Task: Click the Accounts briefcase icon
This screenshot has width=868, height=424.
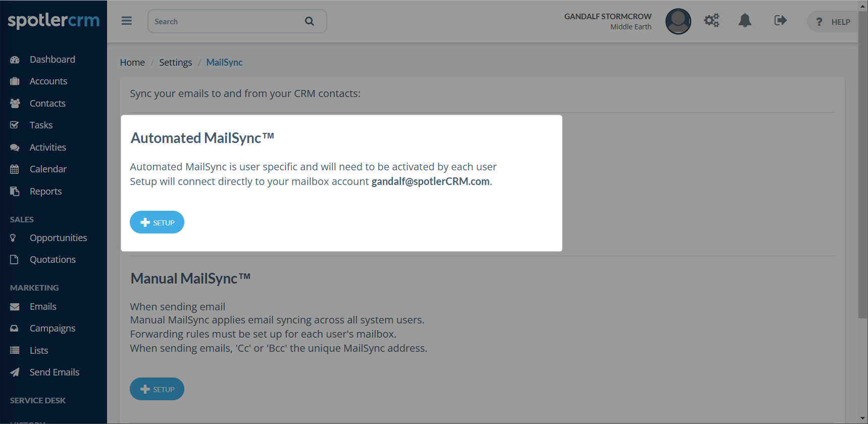Action: point(15,81)
